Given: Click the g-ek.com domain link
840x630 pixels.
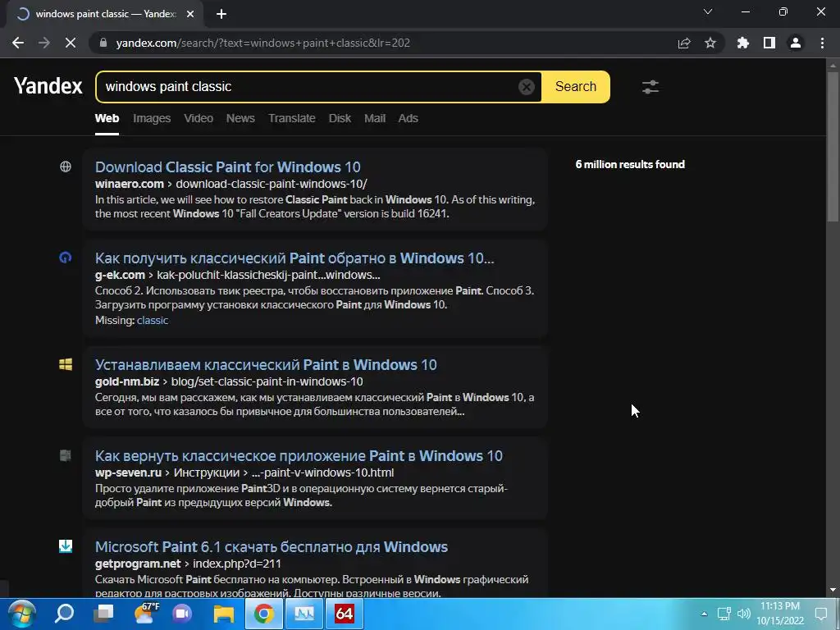Looking at the screenshot, I should 120,275.
